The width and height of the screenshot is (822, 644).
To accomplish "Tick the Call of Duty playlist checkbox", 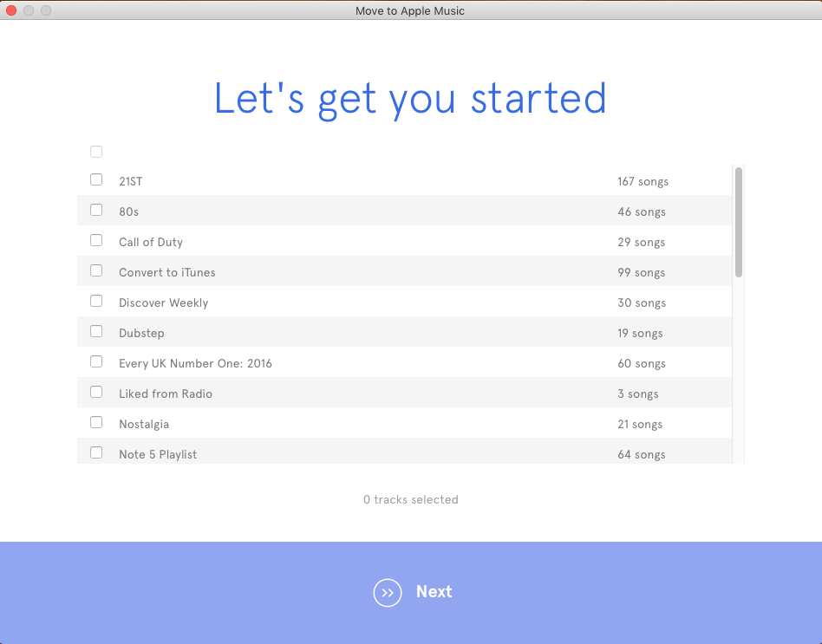I will coord(96,240).
